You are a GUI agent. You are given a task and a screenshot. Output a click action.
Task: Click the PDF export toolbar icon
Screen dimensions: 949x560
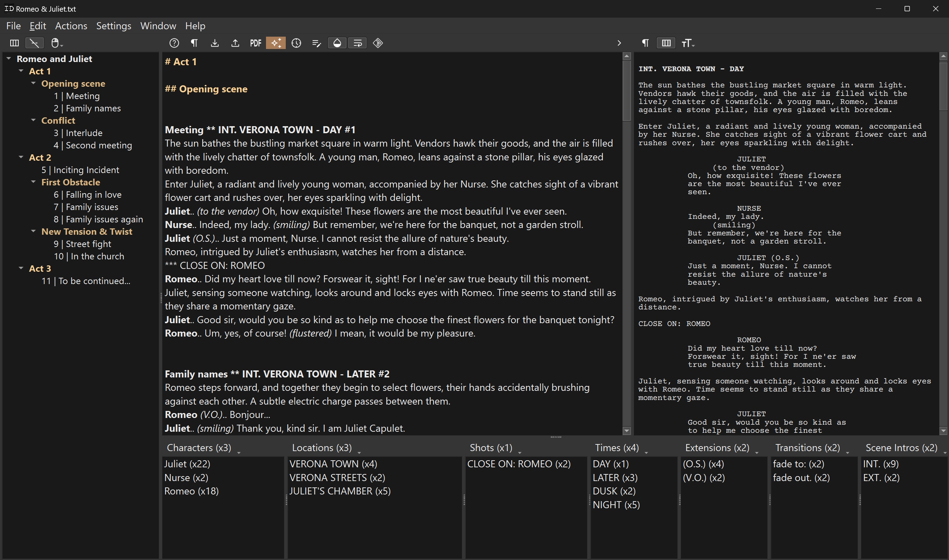coord(255,43)
